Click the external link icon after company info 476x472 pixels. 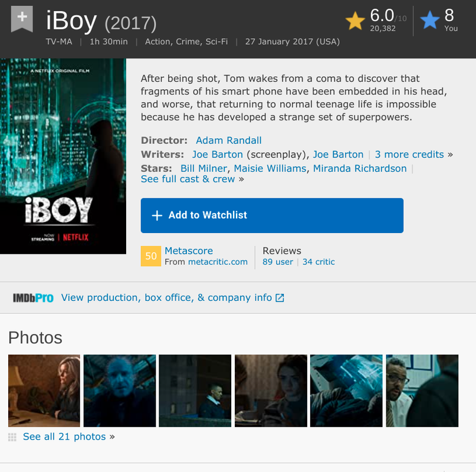coord(280,298)
